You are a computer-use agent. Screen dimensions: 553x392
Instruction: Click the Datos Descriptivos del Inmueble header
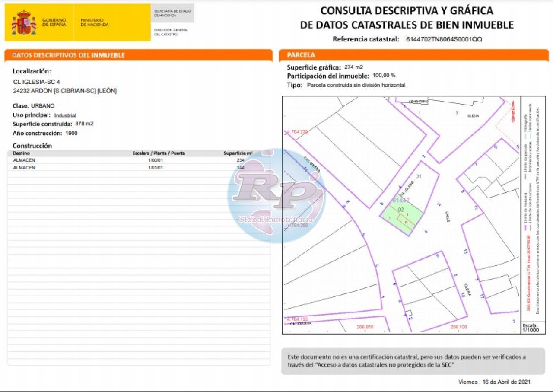[69, 55]
